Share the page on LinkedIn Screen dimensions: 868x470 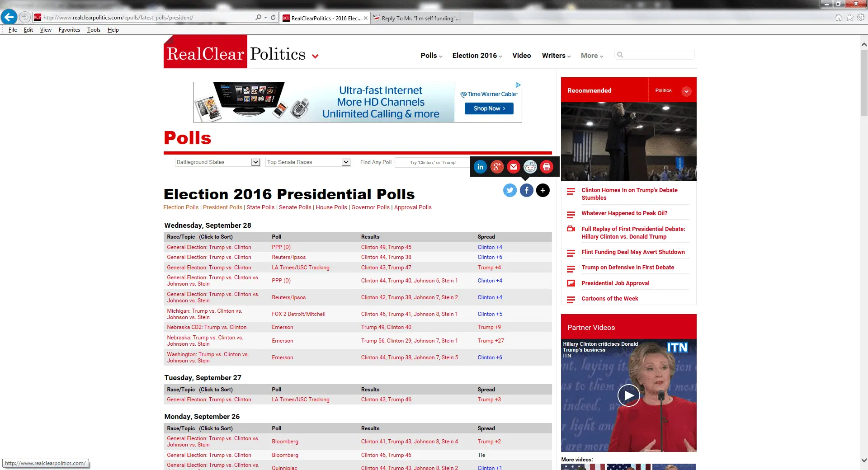(x=481, y=167)
